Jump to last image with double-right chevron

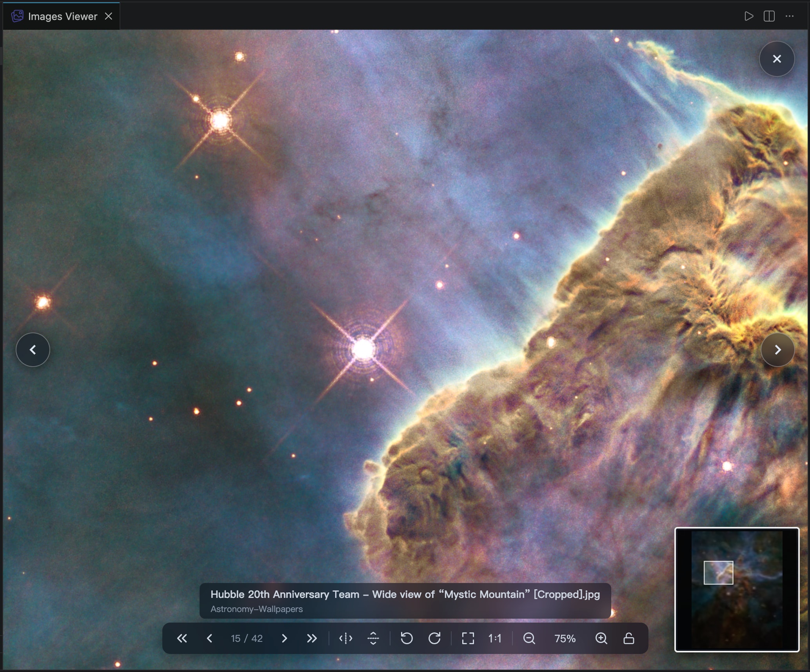click(312, 639)
